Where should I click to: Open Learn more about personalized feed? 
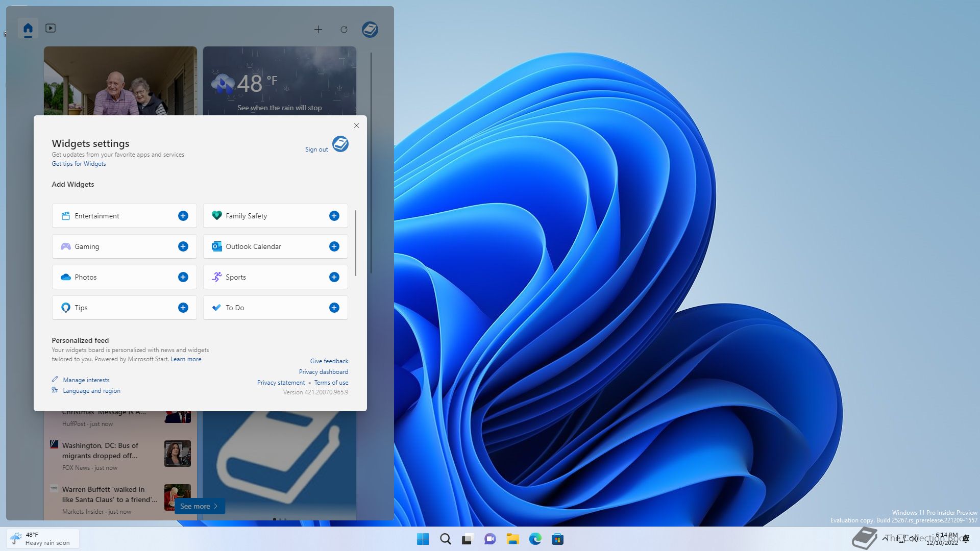coord(186,359)
